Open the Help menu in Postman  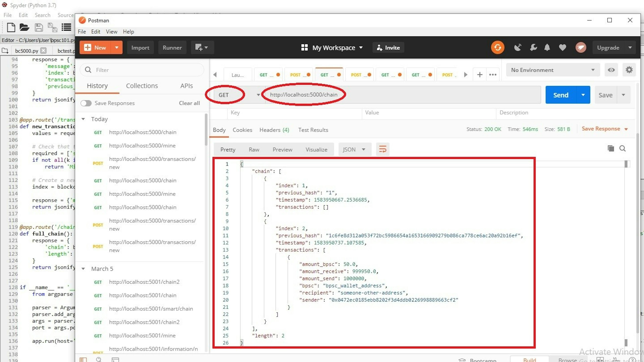click(128, 32)
